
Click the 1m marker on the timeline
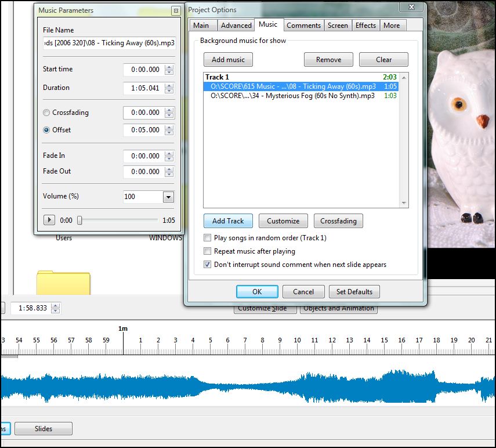click(123, 329)
